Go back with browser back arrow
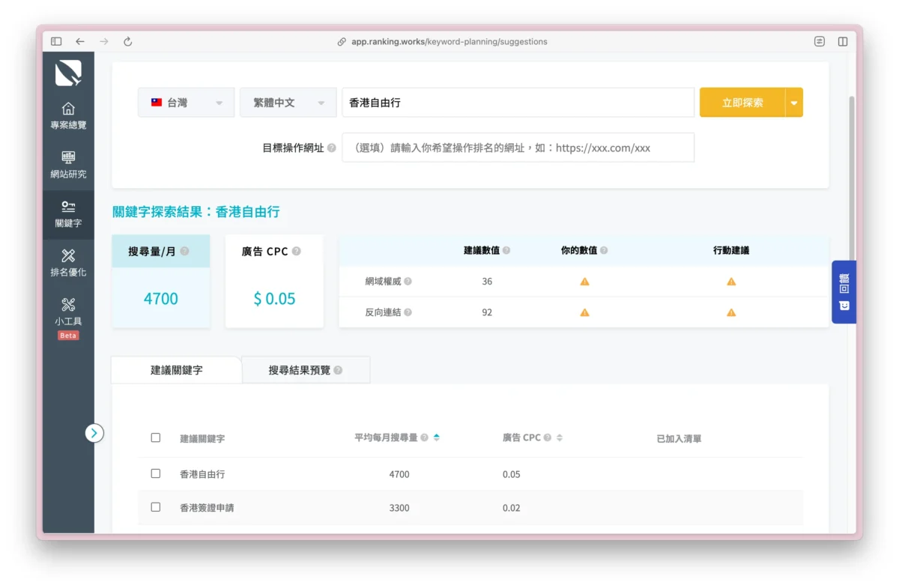This screenshot has height=588, width=899. 80,42
